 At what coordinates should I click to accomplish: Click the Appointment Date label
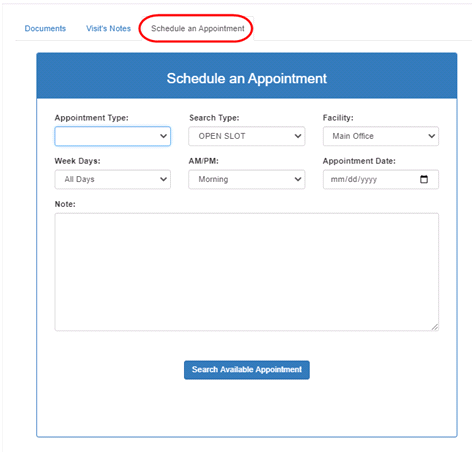click(359, 161)
